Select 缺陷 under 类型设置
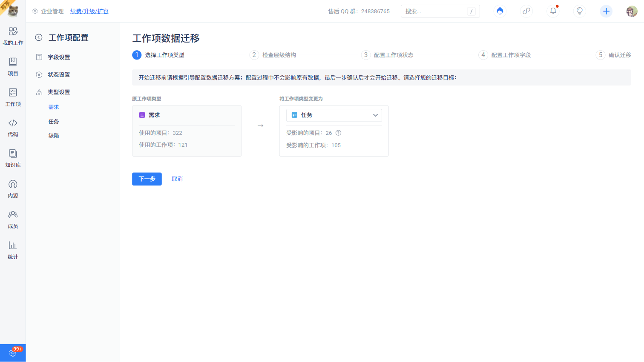The height and width of the screenshot is (362, 644). (54, 136)
